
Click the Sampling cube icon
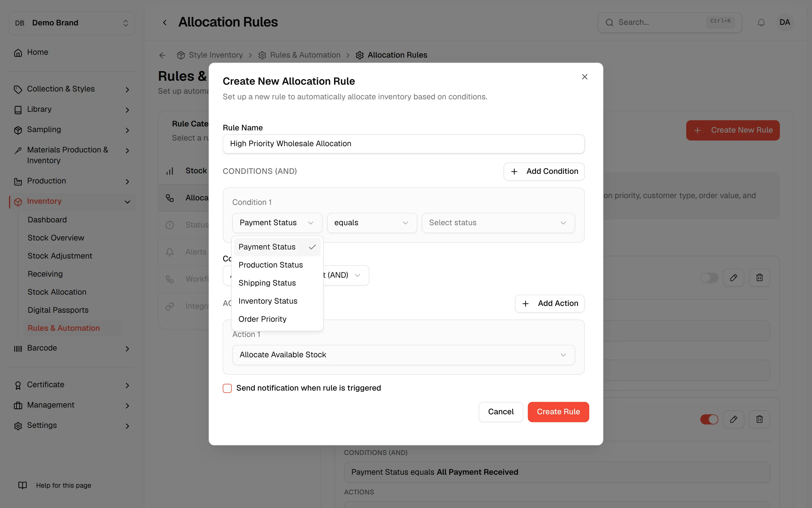click(x=18, y=130)
